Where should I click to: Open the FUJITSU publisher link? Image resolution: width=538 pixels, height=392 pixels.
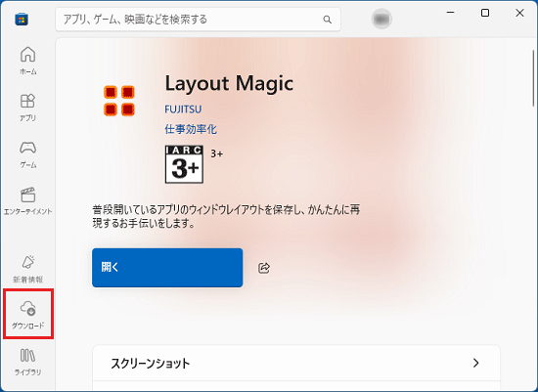point(183,109)
